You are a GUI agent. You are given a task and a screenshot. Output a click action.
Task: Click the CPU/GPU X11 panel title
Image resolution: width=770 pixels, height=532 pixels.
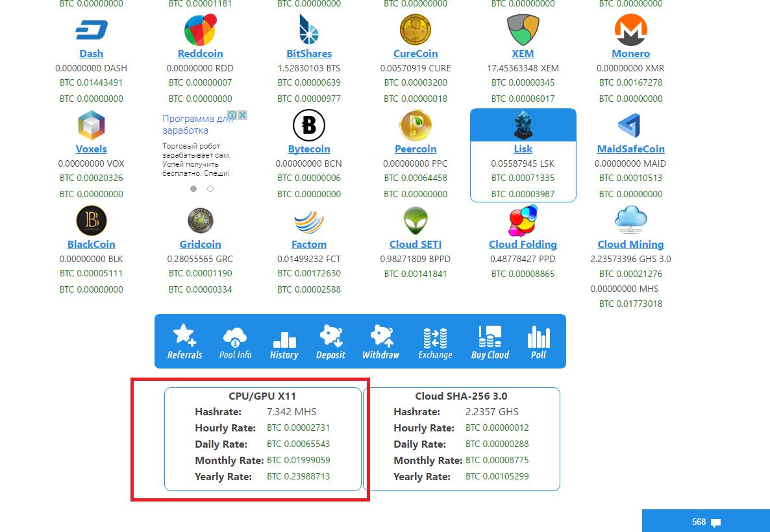262,396
